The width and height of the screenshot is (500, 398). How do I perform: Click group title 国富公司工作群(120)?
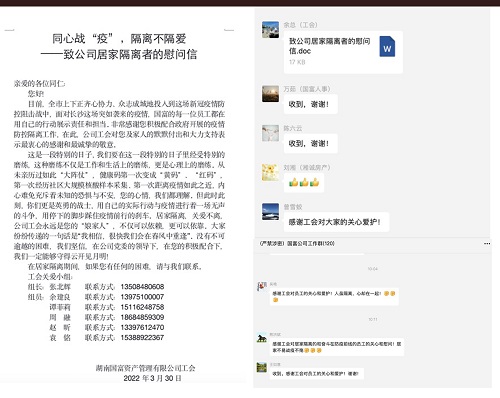pos(297,244)
